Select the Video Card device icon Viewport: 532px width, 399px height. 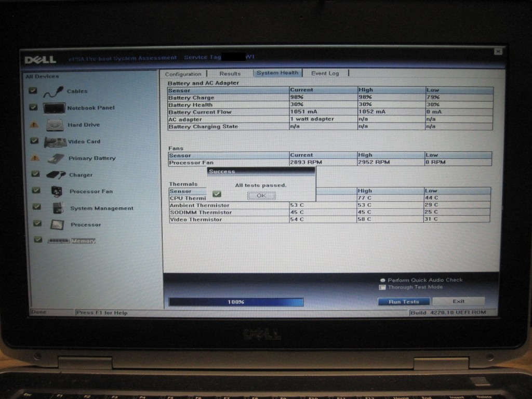click(x=55, y=142)
